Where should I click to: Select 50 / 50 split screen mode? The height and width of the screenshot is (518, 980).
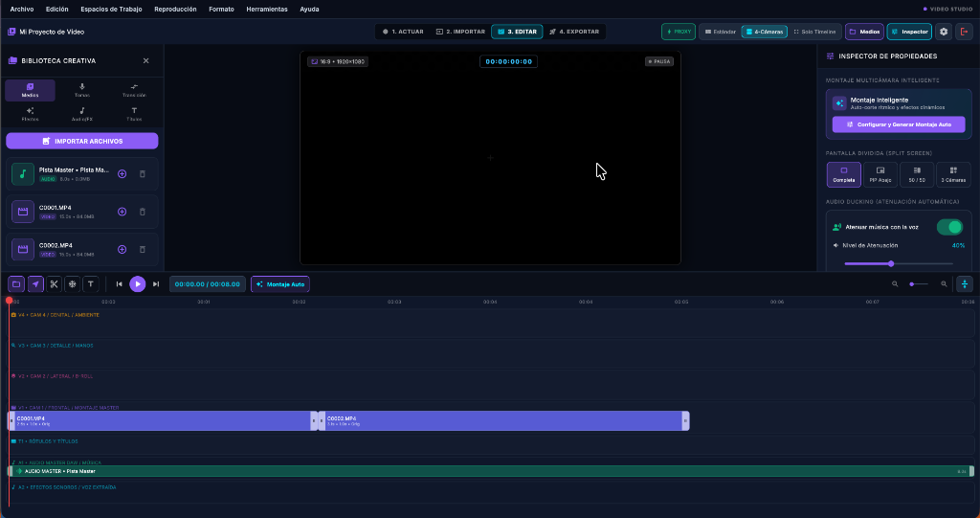(x=917, y=174)
